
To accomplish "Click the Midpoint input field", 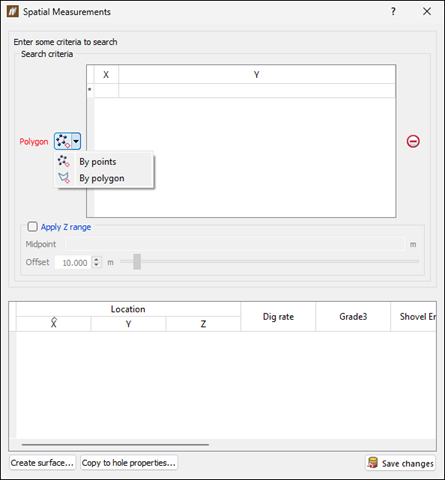I will [235, 244].
